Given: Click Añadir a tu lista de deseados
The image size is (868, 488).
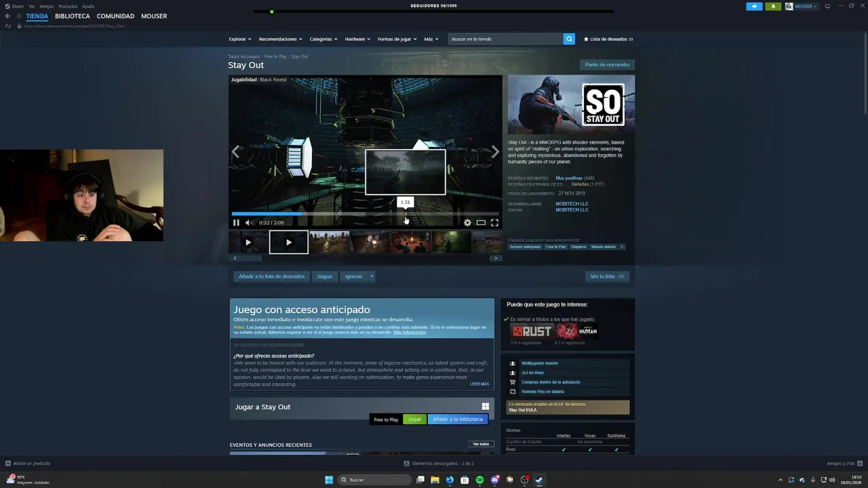Looking at the screenshot, I should click(x=271, y=276).
